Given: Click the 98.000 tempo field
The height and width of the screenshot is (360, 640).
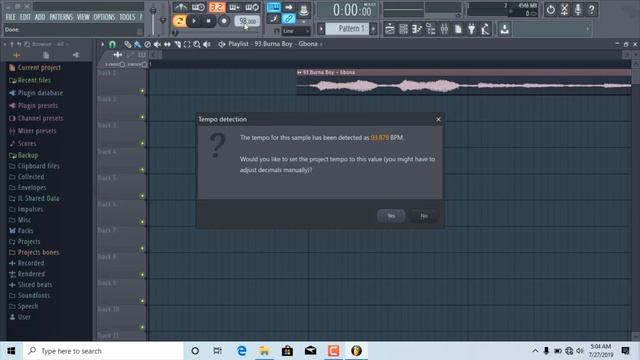Looking at the screenshot, I should (247, 21).
